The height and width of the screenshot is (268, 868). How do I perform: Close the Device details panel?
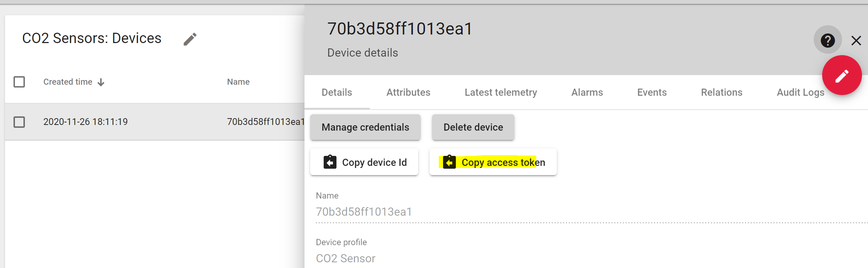point(857,41)
